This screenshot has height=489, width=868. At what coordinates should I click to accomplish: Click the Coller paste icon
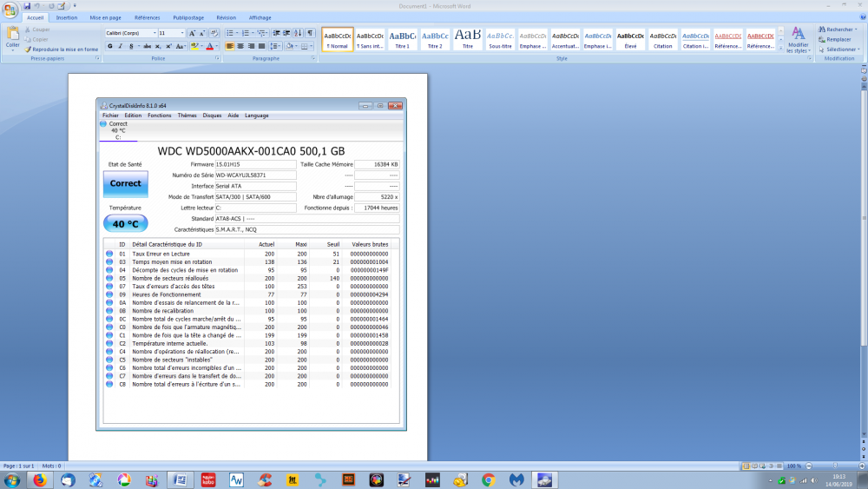click(x=12, y=37)
